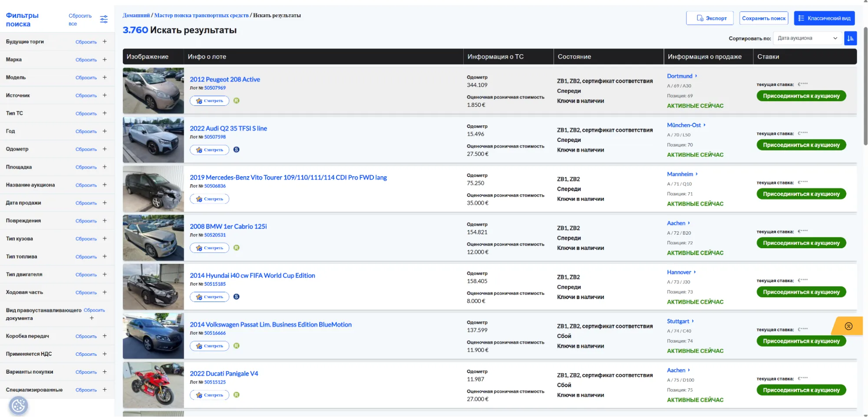
Task: Watch the 2014 Hyundai i40 lot
Action: click(209, 297)
